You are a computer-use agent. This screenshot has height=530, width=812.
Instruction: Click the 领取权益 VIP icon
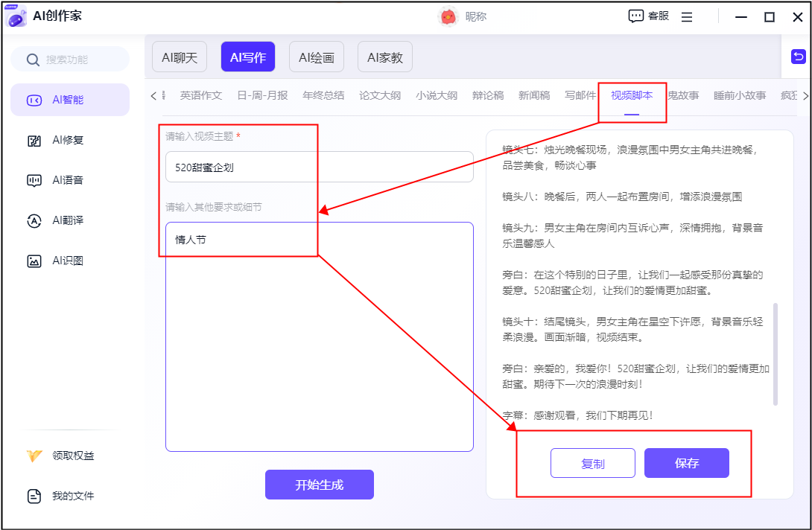[x=34, y=456]
